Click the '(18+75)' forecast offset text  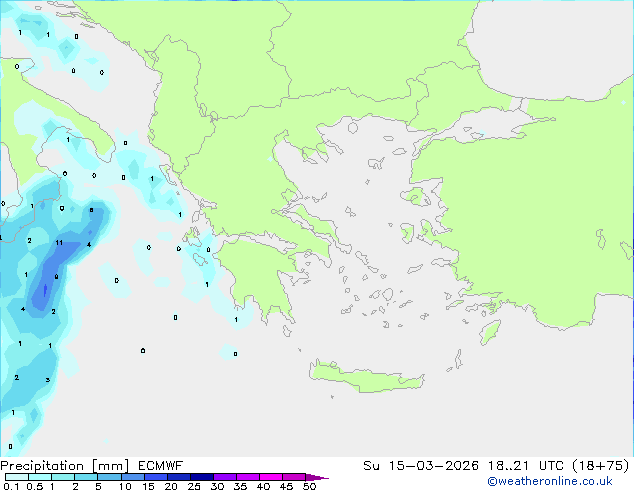click(x=601, y=466)
